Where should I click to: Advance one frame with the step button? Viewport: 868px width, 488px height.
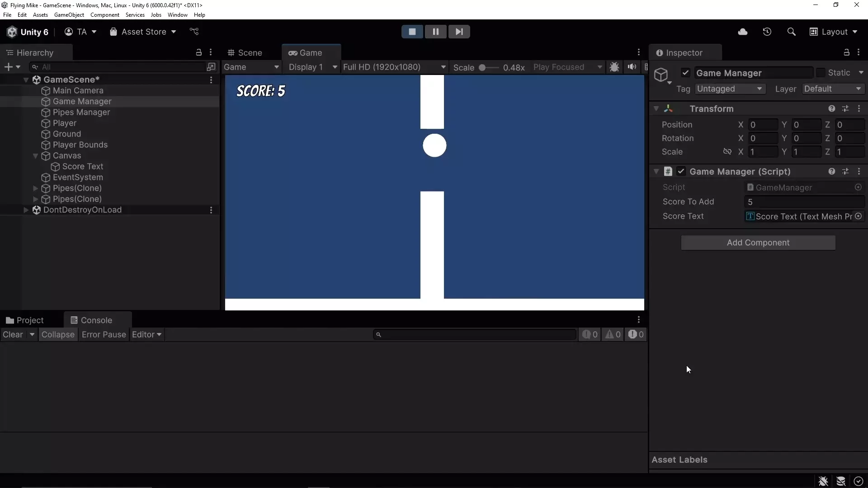click(459, 32)
